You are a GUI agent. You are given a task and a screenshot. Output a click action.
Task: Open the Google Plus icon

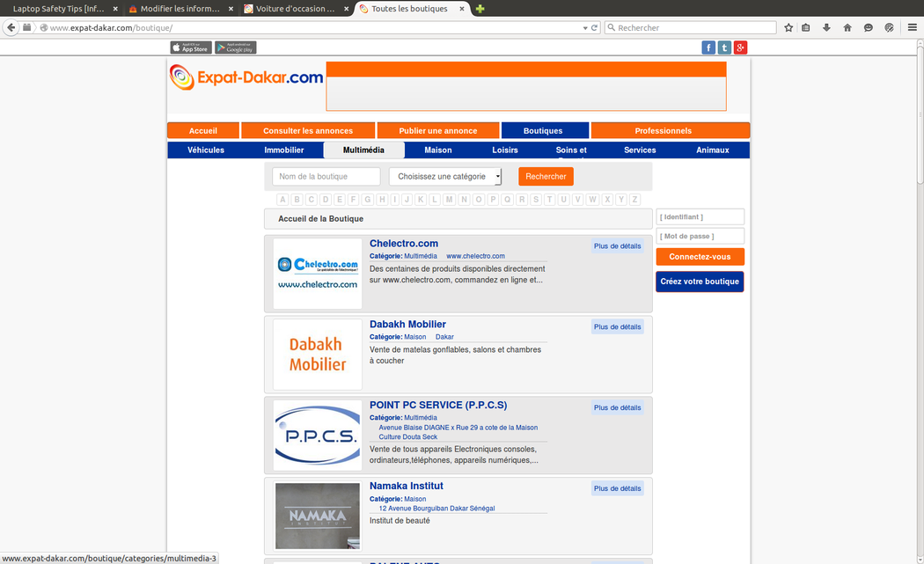pyautogui.click(x=740, y=48)
